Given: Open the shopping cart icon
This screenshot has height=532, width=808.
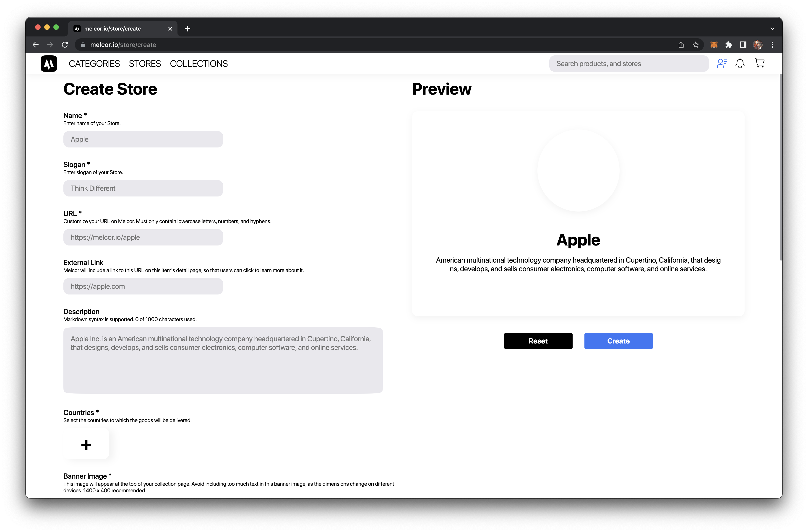Looking at the screenshot, I should tap(759, 63).
